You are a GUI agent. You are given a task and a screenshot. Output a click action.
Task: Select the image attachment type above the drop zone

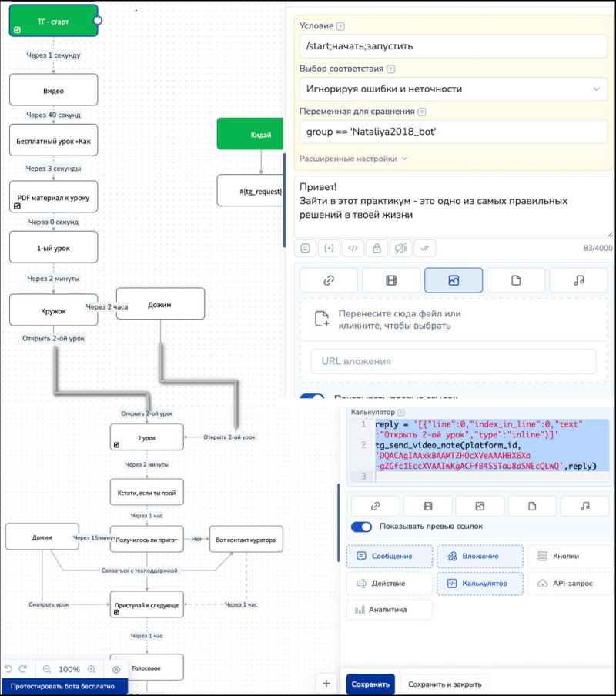click(x=454, y=281)
